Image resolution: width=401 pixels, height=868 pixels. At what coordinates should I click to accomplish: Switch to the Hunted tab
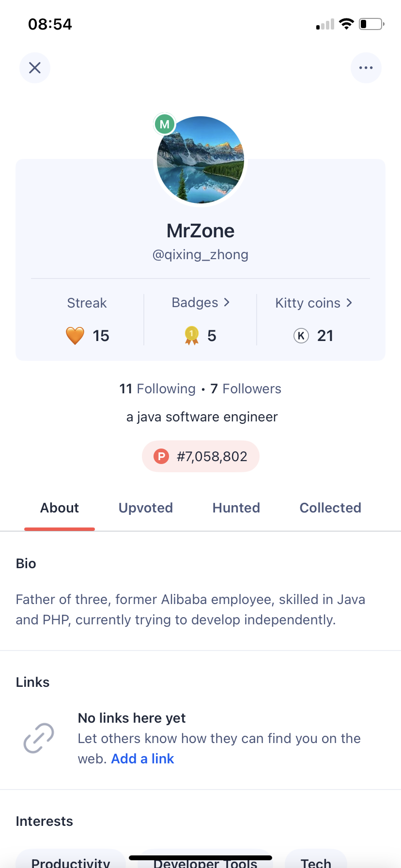click(x=236, y=508)
